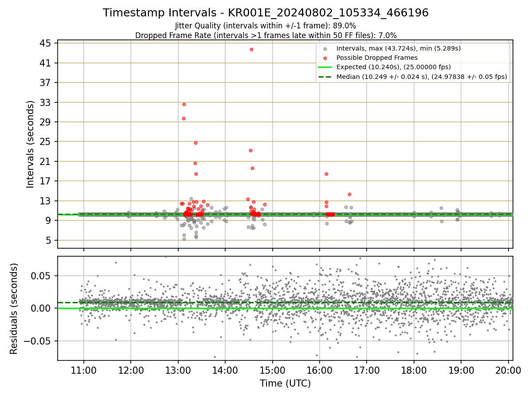Click the y-axis tick label 45
The width and height of the screenshot is (532, 399).
coord(47,43)
